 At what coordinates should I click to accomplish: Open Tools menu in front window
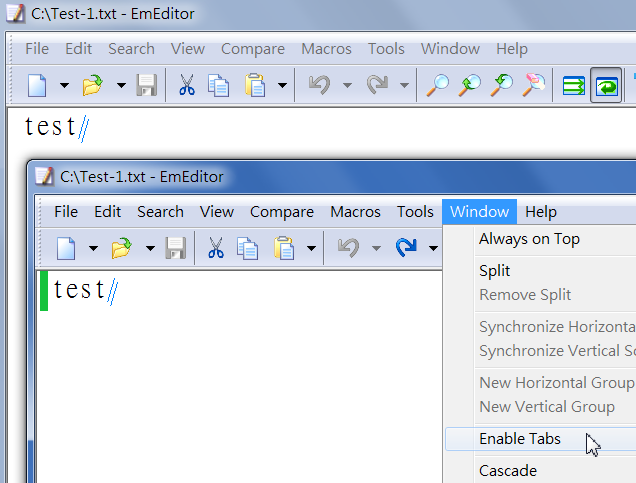click(415, 212)
